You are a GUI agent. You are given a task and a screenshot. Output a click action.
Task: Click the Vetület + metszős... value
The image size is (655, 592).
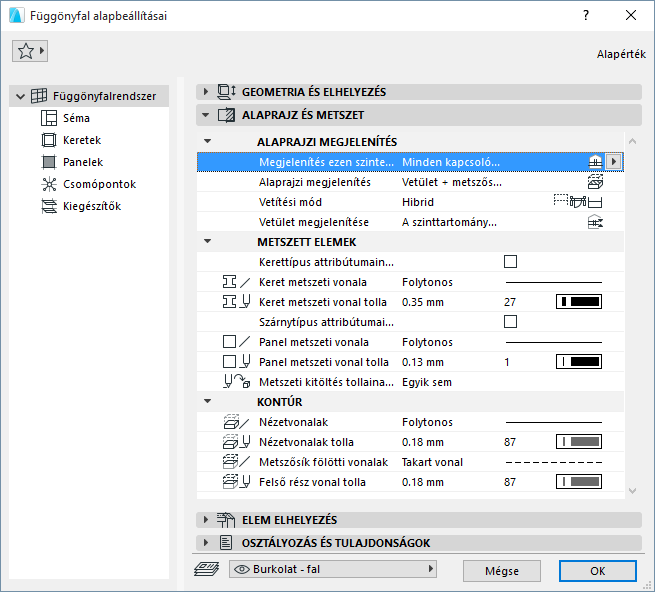452,182
